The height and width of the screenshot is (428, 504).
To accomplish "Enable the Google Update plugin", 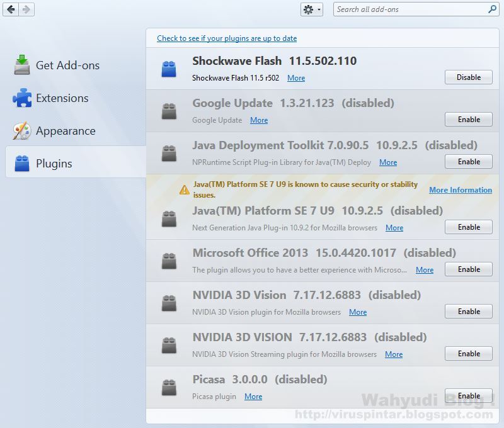I will click(x=468, y=119).
